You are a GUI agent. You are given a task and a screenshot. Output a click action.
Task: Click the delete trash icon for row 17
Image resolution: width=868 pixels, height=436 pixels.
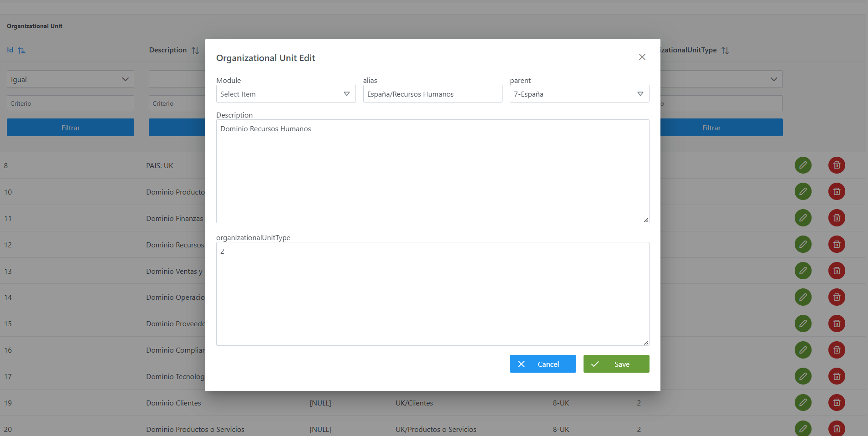(x=836, y=376)
